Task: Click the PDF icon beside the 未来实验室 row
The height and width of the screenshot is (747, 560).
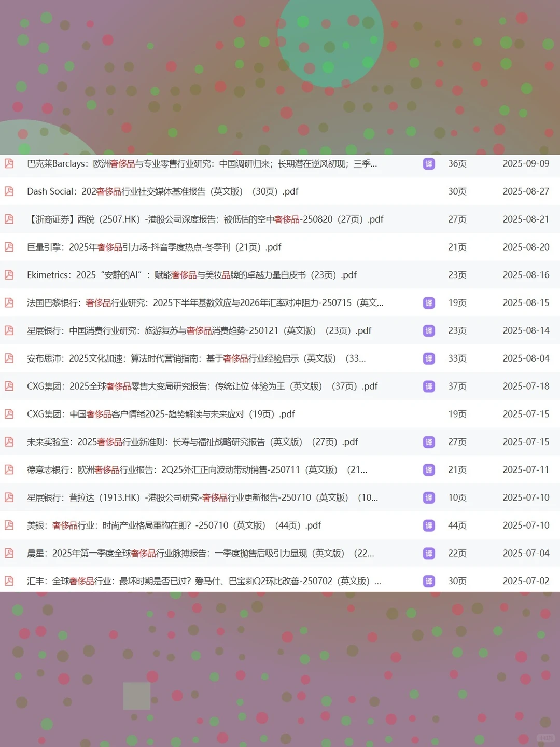Action: pos(9,442)
